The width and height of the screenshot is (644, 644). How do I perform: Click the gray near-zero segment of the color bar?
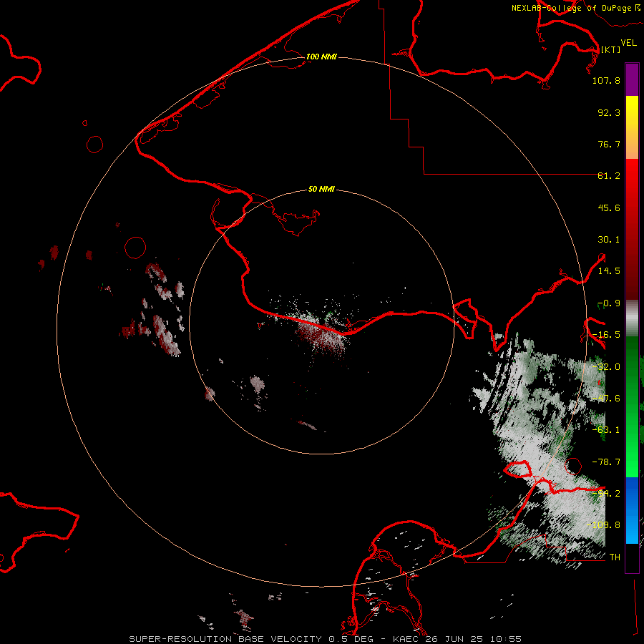coord(632,318)
